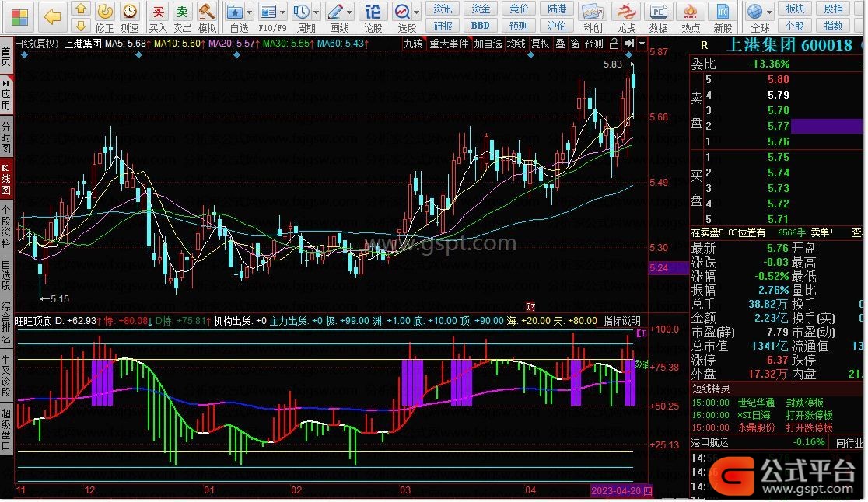This screenshot has height=502, width=868.
Task: Click the 研报 research report button
Action: (x=443, y=26)
